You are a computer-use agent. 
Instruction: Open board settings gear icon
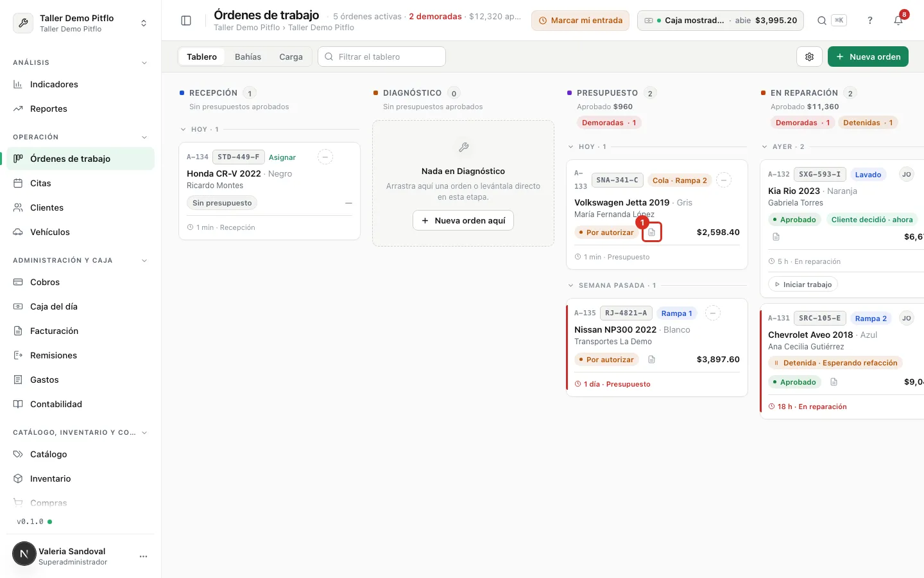pos(810,57)
